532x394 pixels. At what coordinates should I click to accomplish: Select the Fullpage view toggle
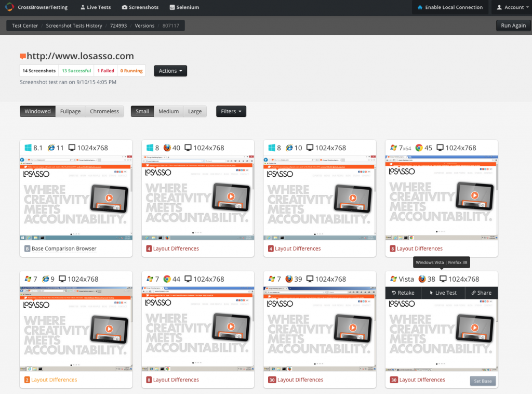[x=70, y=111]
